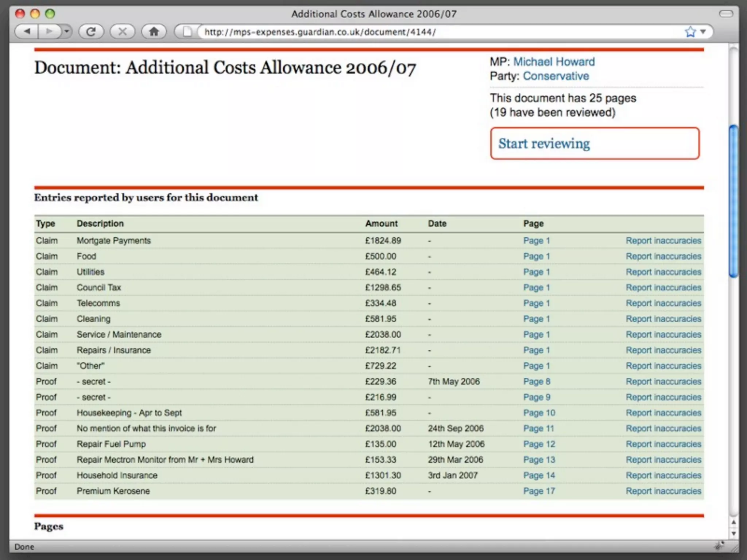Open dropdown arrow next to bookmark star

(x=703, y=32)
